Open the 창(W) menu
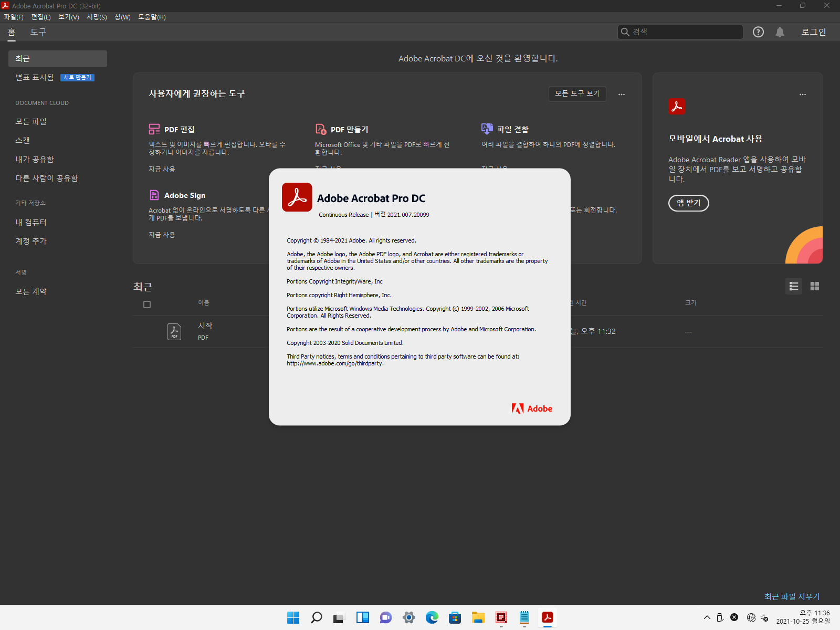The width and height of the screenshot is (840, 630). click(x=122, y=17)
